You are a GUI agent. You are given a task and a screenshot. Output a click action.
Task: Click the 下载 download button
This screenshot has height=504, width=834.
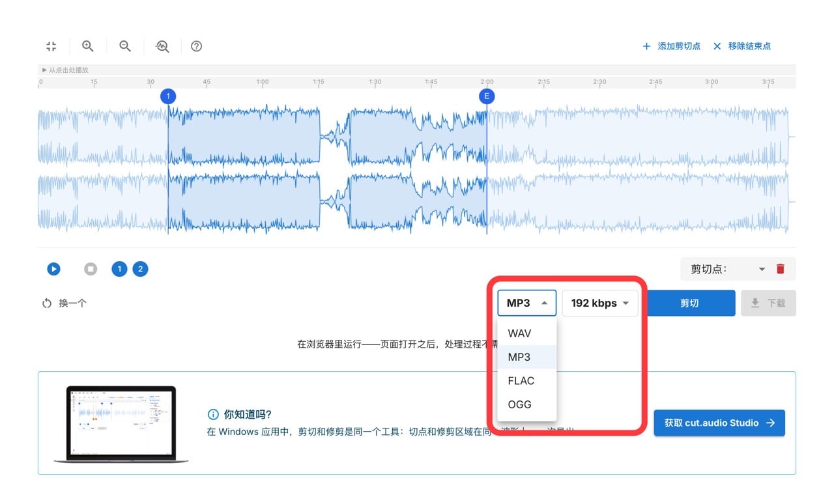(x=768, y=303)
